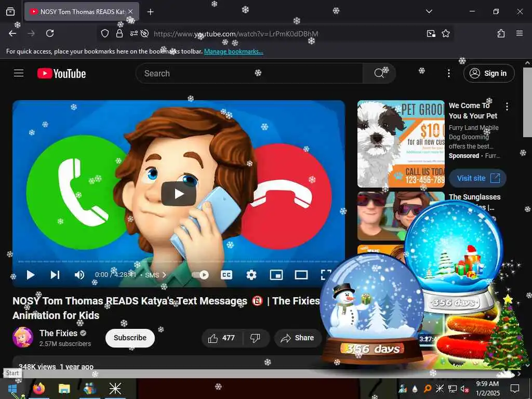This screenshot has width=532, height=399.
Task: Expand the SMS chapter chevron
Action: pyautogui.click(x=164, y=275)
